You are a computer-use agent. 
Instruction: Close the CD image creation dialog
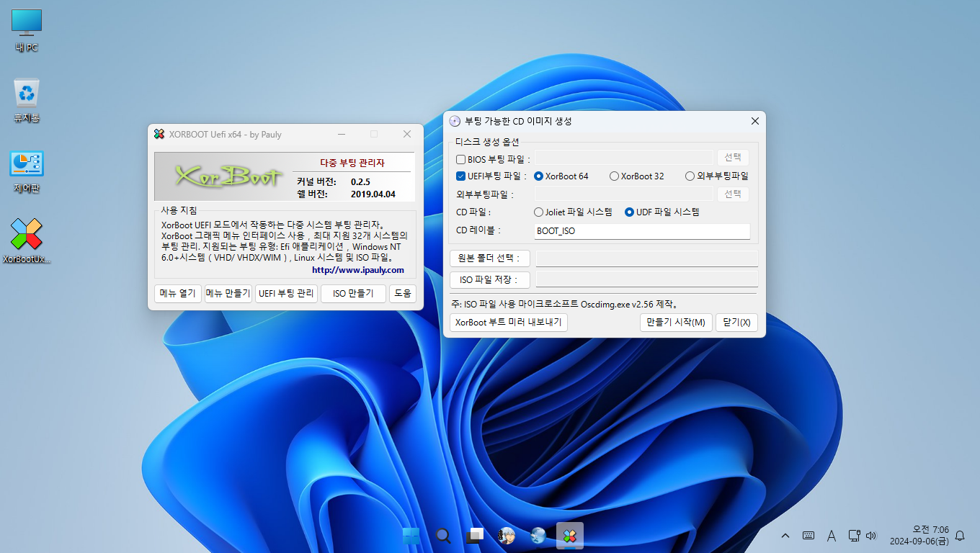754,121
